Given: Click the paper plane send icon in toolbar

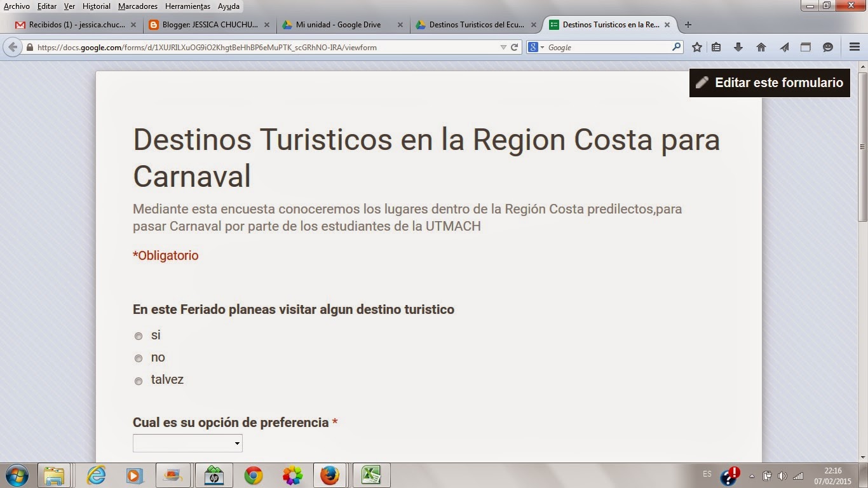Looking at the screenshot, I should 784,47.
